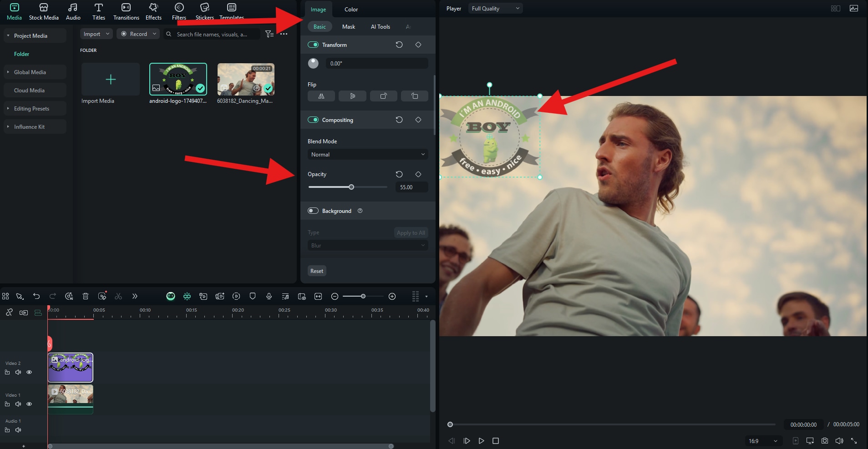Enable the Background toggle
This screenshot has width=868, height=449.
(x=313, y=211)
